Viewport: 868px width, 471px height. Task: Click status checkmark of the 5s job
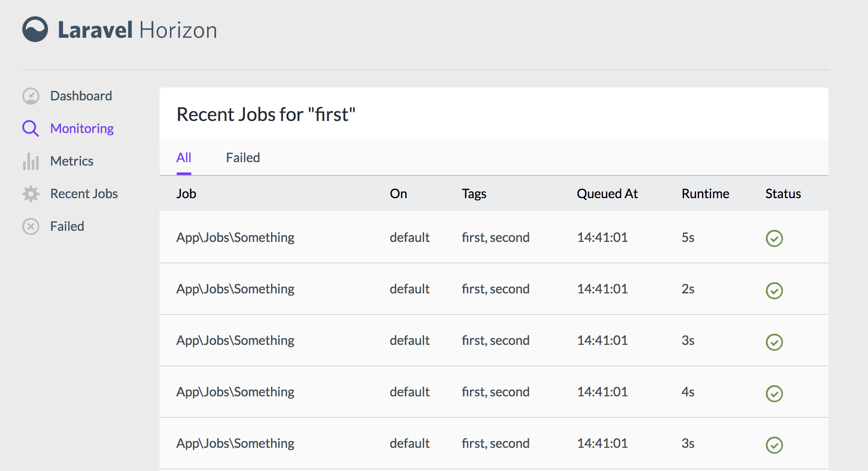(774, 239)
